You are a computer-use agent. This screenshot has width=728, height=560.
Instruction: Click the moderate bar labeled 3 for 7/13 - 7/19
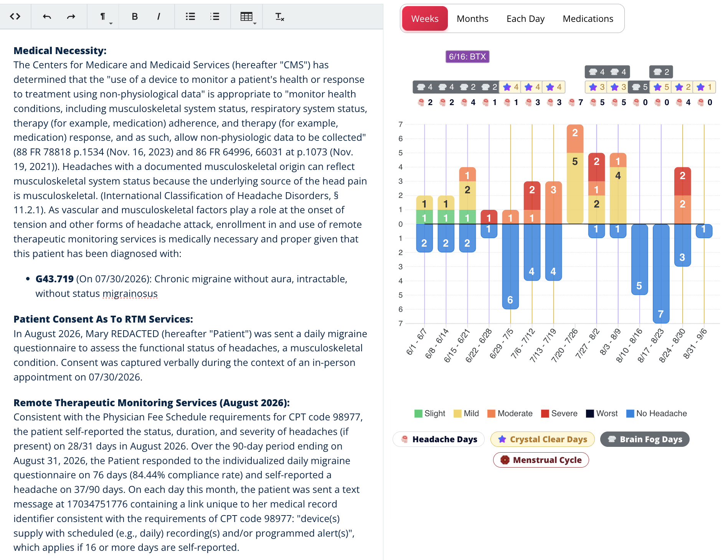[x=553, y=203]
